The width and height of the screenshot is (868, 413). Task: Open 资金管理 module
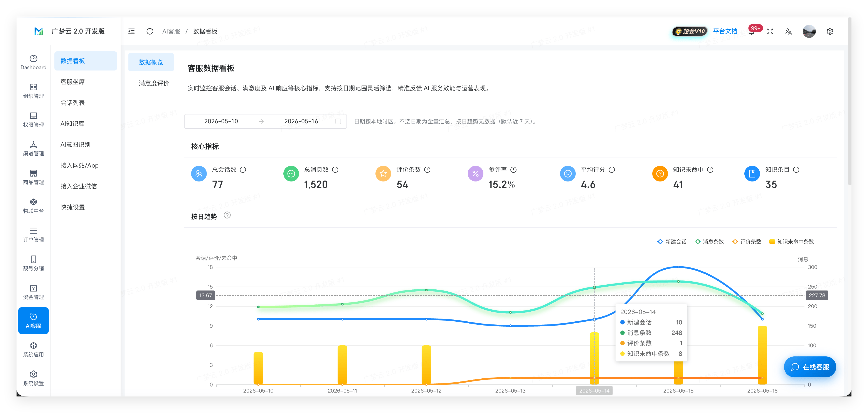click(33, 292)
